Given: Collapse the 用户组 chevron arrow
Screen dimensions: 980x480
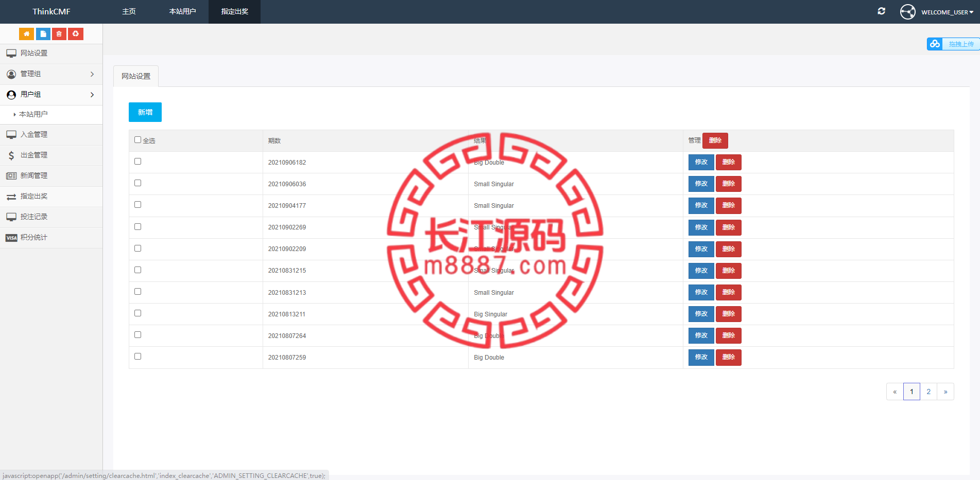Looking at the screenshot, I should (x=92, y=95).
